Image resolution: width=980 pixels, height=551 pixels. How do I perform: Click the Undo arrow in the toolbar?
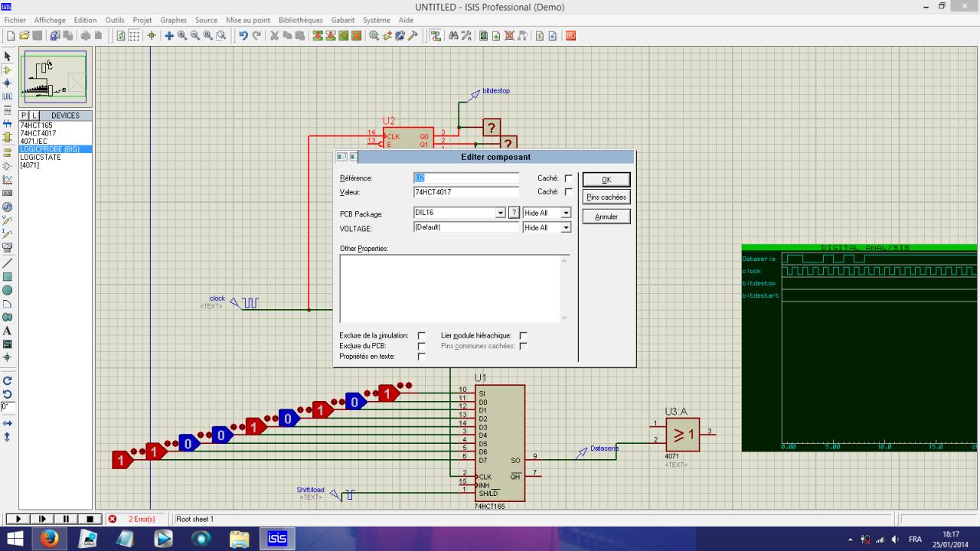point(243,35)
